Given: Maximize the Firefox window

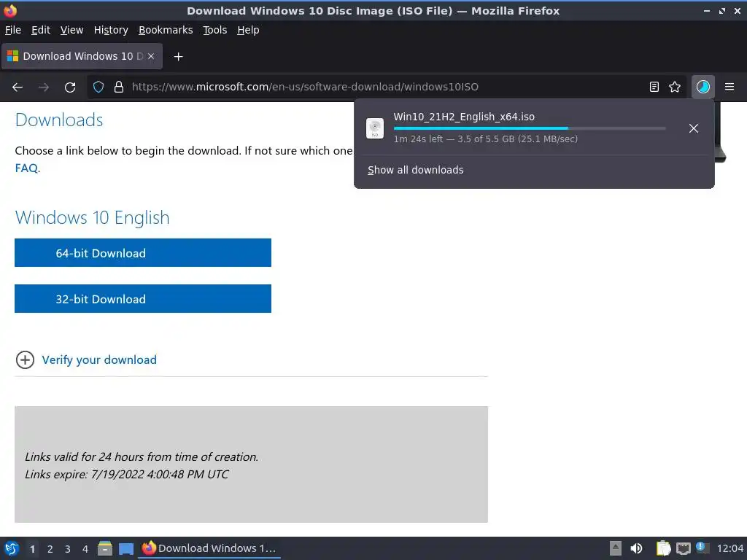Looking at the screenshot, I should coord(722,10).
